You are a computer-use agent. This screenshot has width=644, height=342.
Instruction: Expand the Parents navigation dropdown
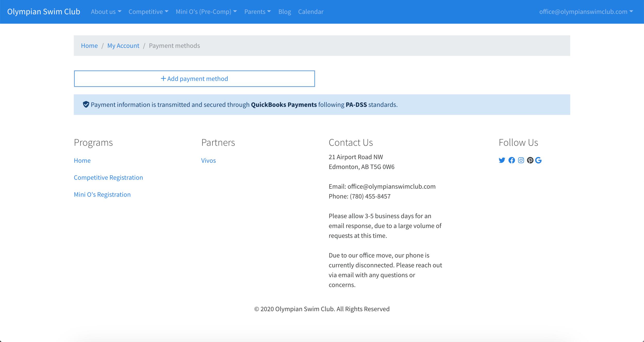[257, 12]
